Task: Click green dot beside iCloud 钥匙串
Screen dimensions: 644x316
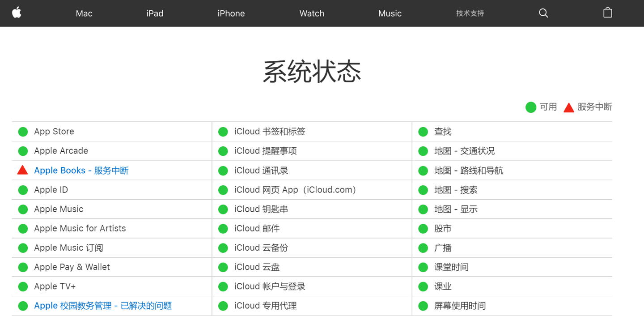Action: (223, 209)
